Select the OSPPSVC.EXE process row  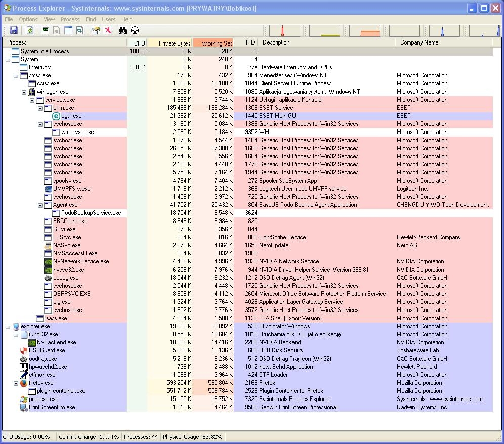click(247, 294)
